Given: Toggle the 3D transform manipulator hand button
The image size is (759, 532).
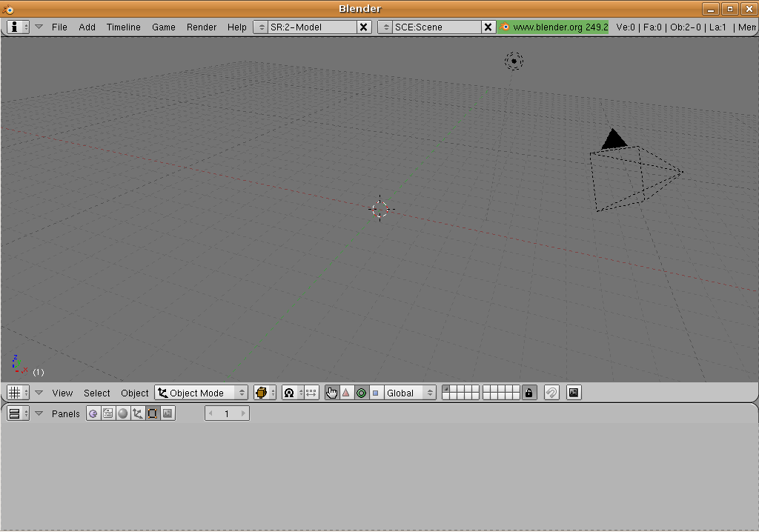Looking at the screenshot, I should point(331,393).
